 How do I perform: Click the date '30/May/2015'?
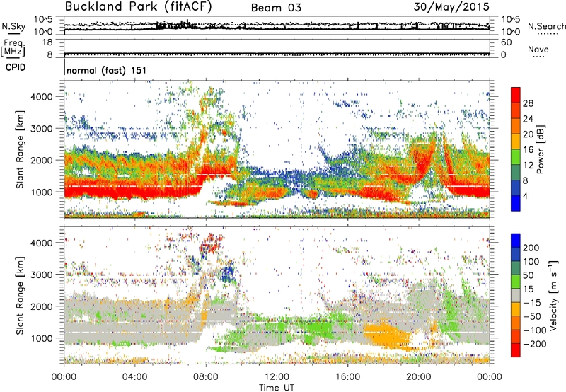tap(451, 7)
